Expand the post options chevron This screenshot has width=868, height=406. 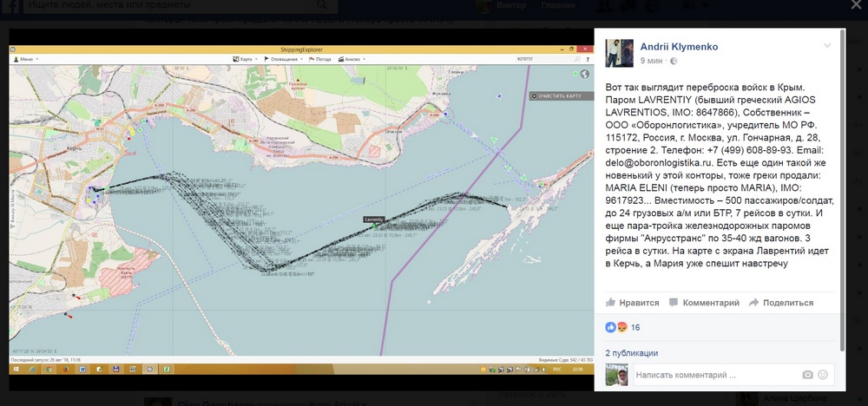(x=827, y=45)
